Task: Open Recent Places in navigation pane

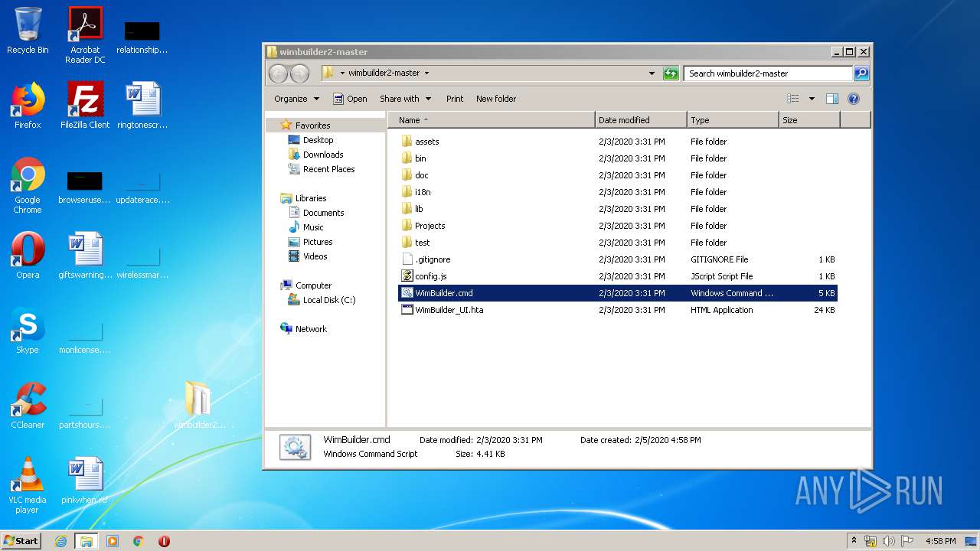Action: pos(328,169)
